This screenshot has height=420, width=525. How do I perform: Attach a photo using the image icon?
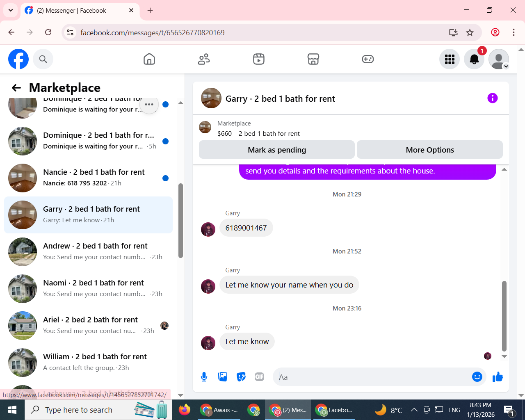[x=223, y=377]
